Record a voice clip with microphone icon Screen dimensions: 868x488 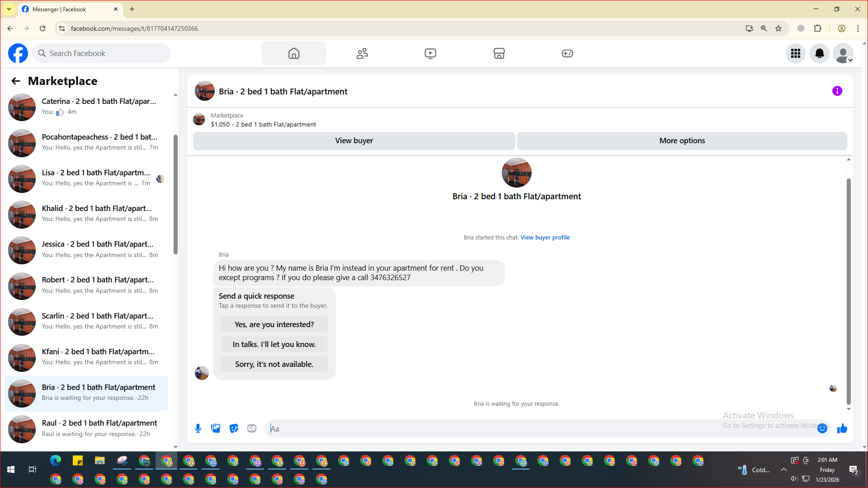click(x=198, y=428)
